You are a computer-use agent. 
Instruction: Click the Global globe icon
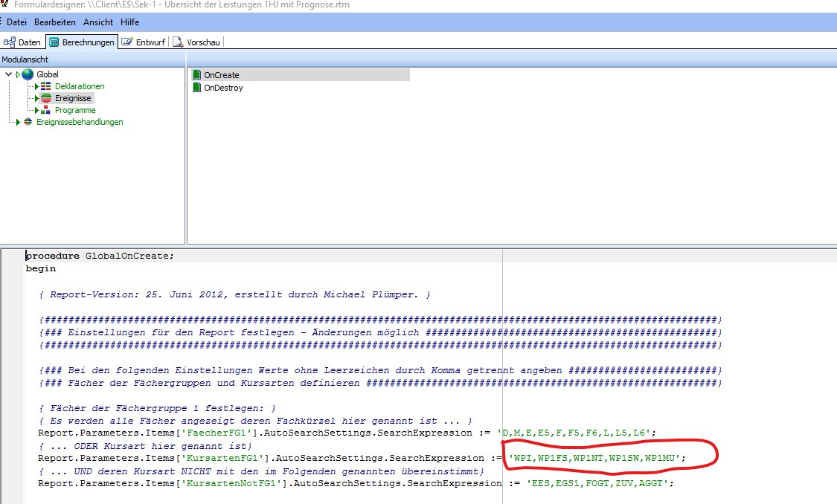[28, 74]
